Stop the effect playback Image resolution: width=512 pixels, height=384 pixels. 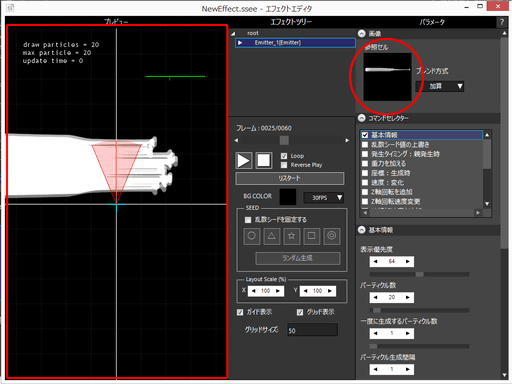pyautogui.click(x=264, y=161)
